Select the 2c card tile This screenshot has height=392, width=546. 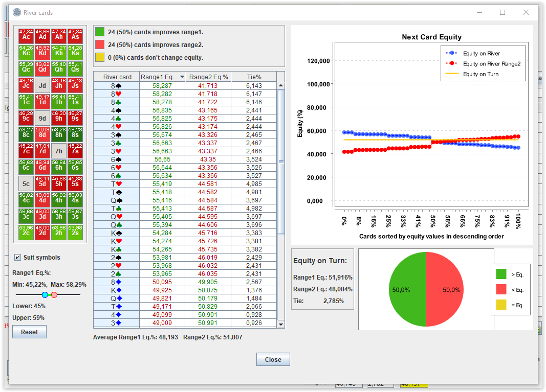[x=26, y=233]
